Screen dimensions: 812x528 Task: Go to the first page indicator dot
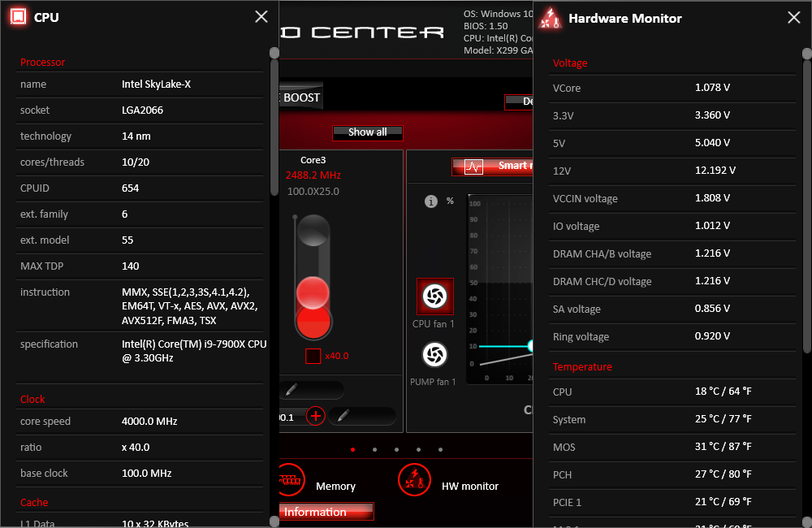[352, 450]
